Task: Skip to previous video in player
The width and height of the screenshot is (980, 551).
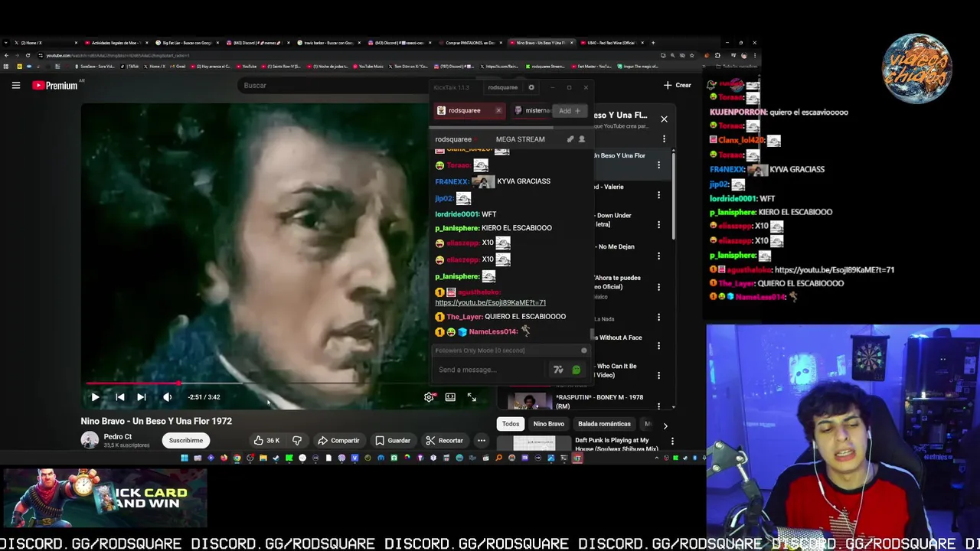Action: 120,397
